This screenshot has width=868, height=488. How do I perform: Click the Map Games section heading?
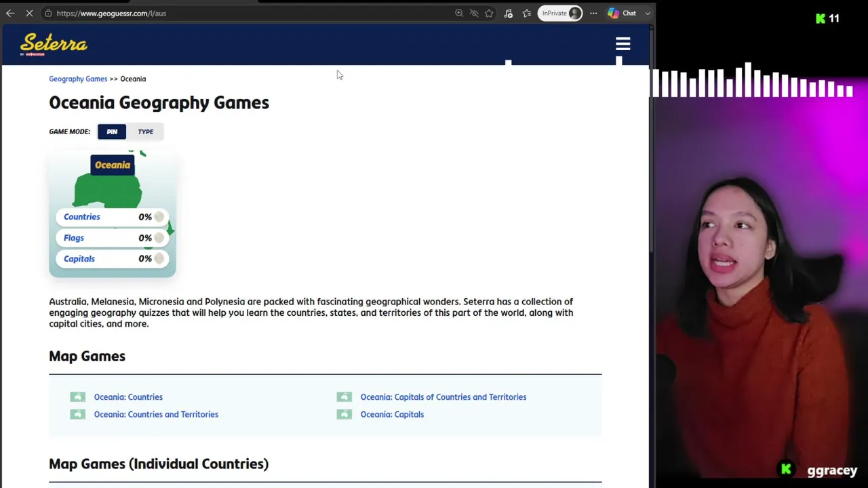tap(87, 357)
